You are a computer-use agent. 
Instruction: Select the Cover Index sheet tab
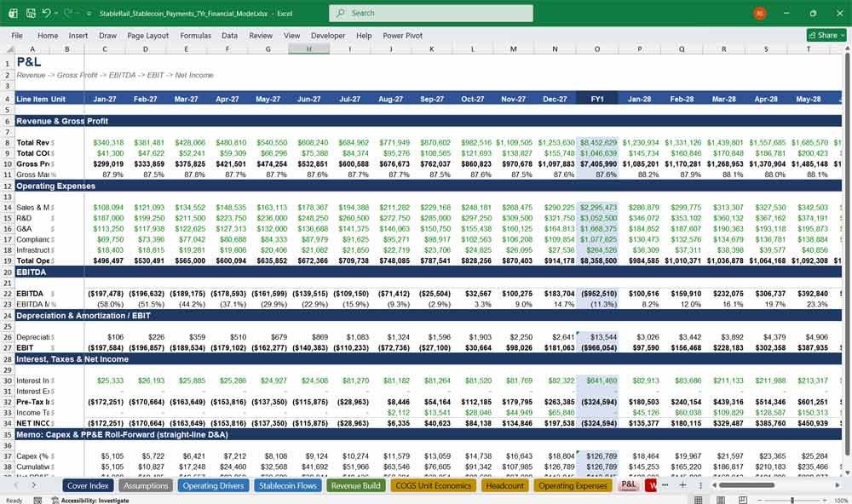(88, 485)
